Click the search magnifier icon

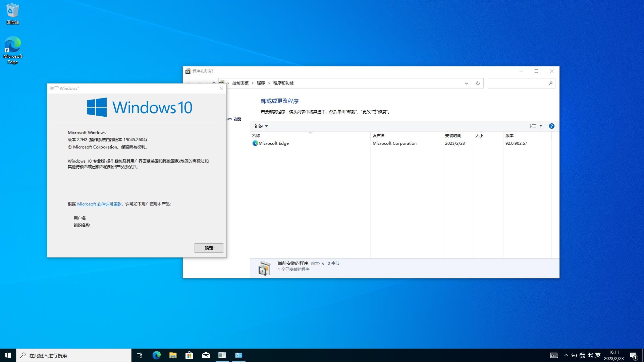tap(550, 83)
